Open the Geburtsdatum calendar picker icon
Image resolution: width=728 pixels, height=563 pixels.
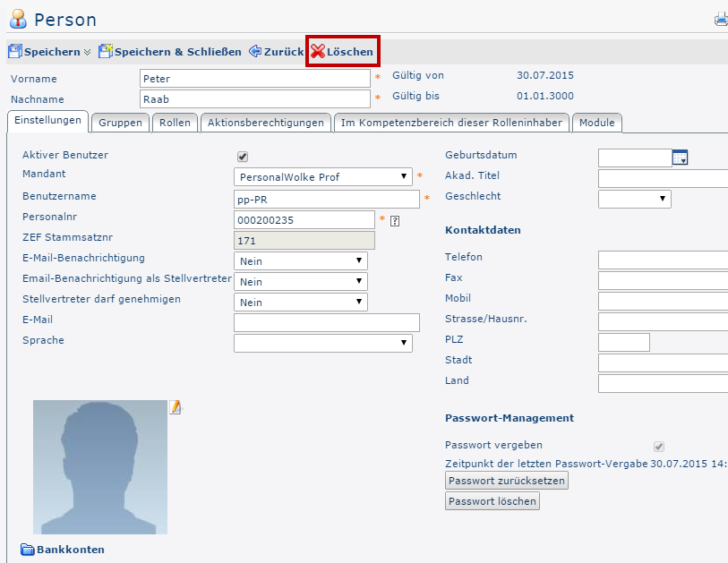tap(681, 158)
